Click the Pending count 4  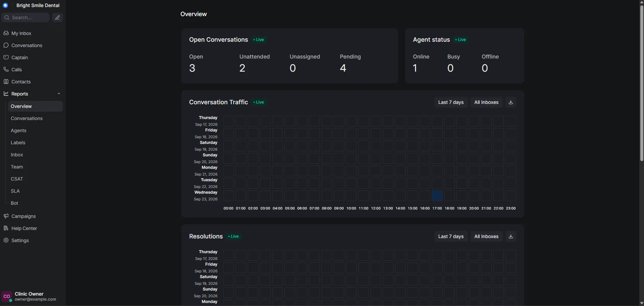coord(343,68)
